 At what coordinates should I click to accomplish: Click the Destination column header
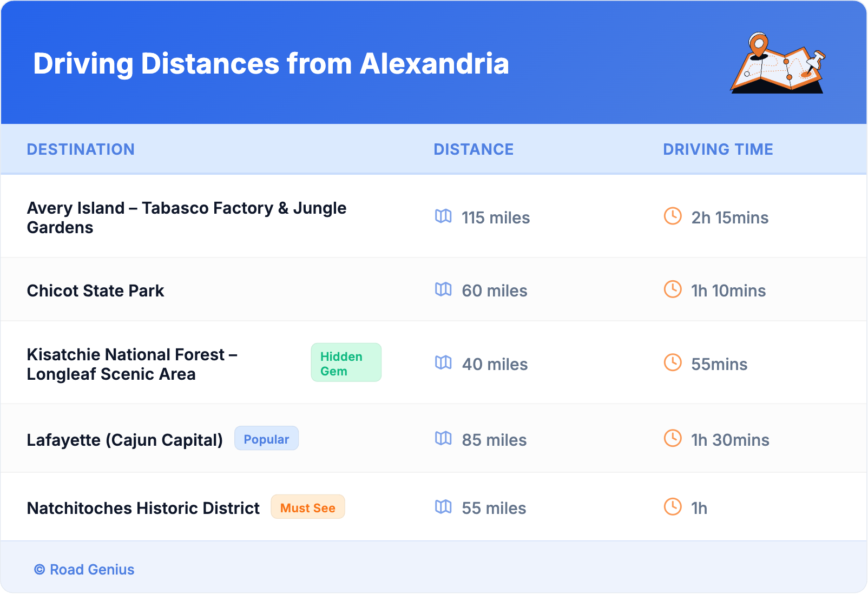pyautogui.click(x=81, y=149)
